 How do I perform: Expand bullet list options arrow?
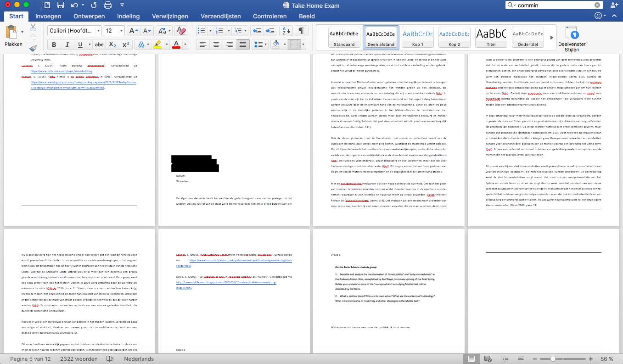[x=210, y=31]
